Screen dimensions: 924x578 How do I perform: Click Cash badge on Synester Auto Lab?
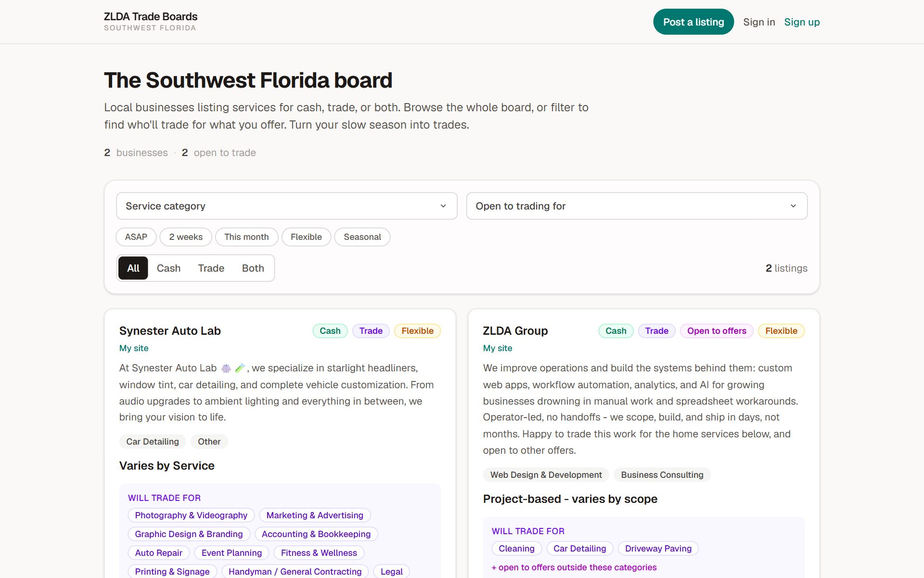click(x=330, y=331)
